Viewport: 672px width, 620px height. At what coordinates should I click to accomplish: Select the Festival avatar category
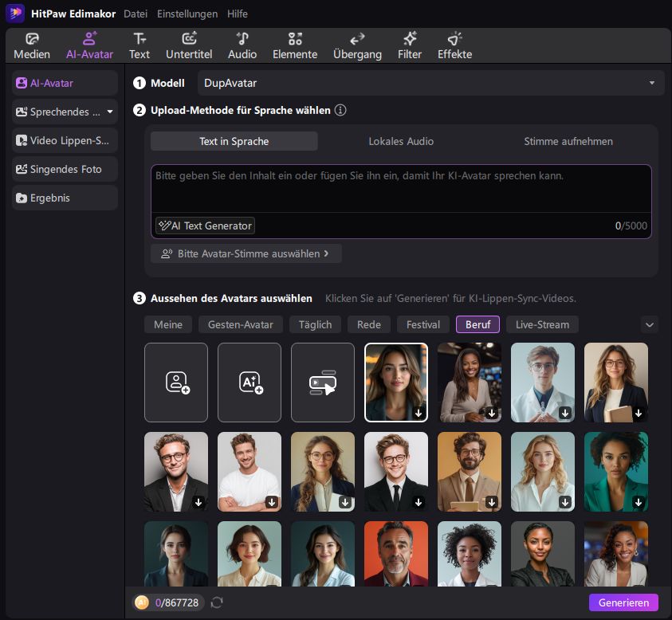click(422, 324)
